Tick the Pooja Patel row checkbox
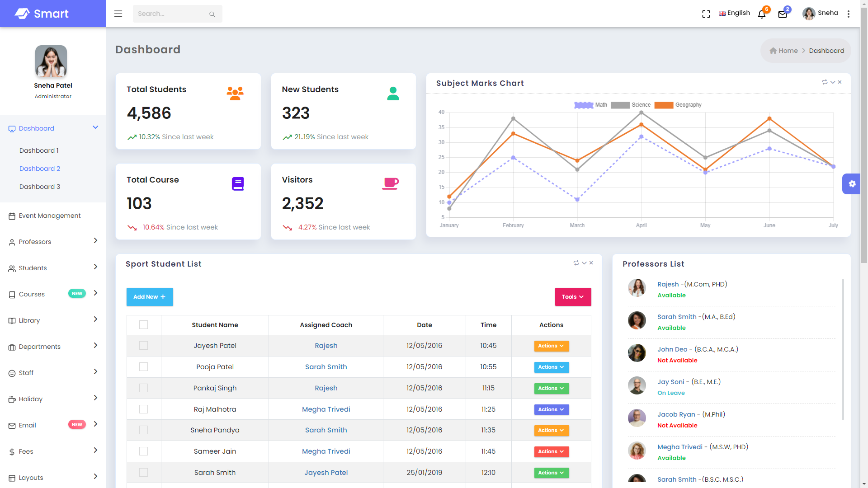Screen dimensions: 868x488 [143, 367]
